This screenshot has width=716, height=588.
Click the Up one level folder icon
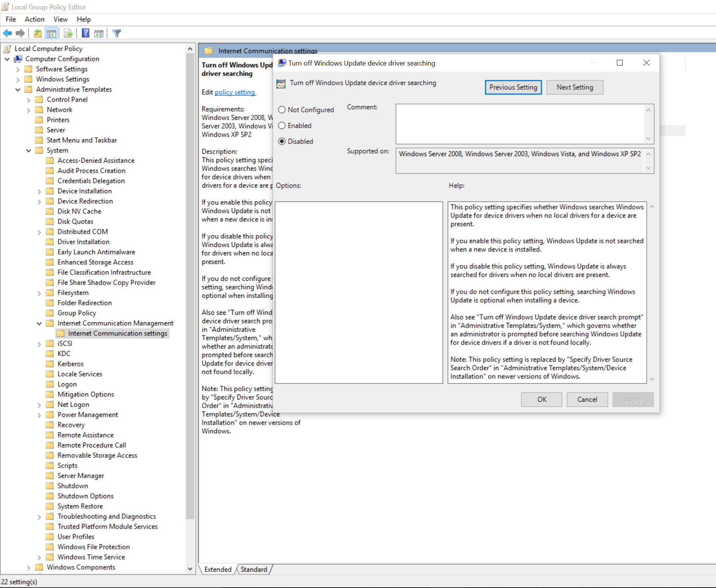click(38, 34)
